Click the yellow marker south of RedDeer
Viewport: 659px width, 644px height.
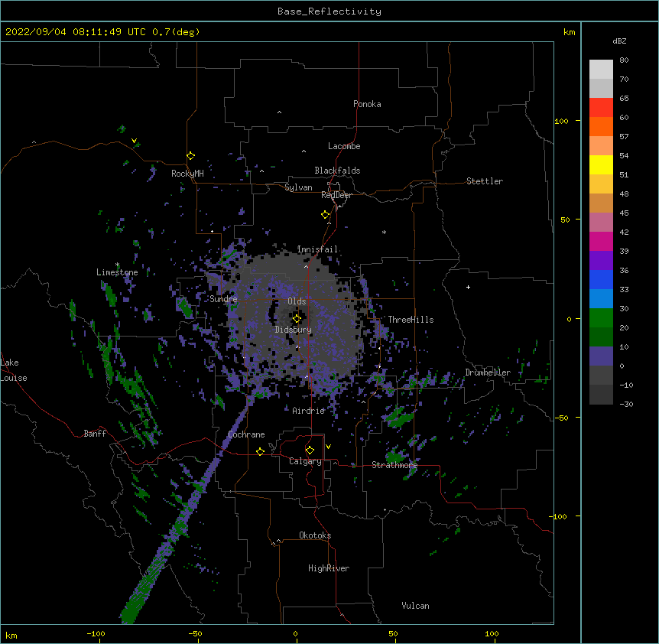(326, 215)
